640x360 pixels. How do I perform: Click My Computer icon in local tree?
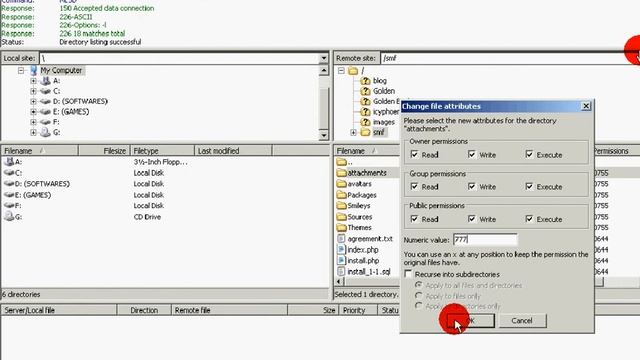[34, 70]
